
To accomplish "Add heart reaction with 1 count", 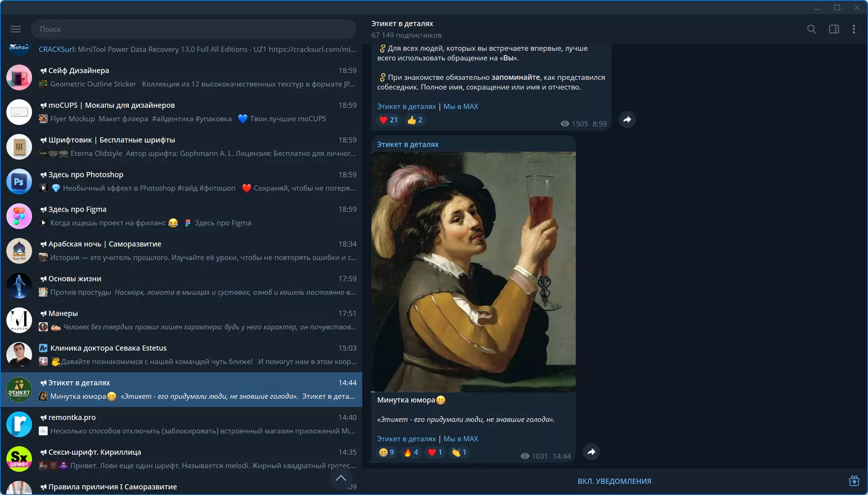I will coord(435,452).
